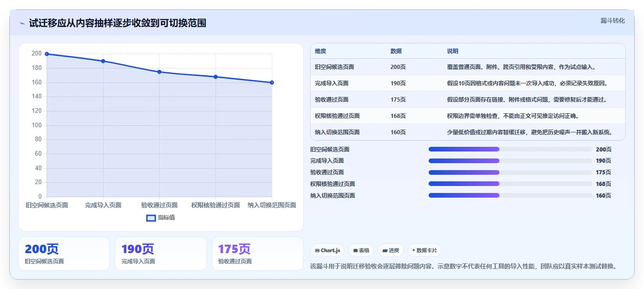This screenshot has height=289, width=644.
Task: Click the 190页 cell in the table
Action: [x=398, y=83]
